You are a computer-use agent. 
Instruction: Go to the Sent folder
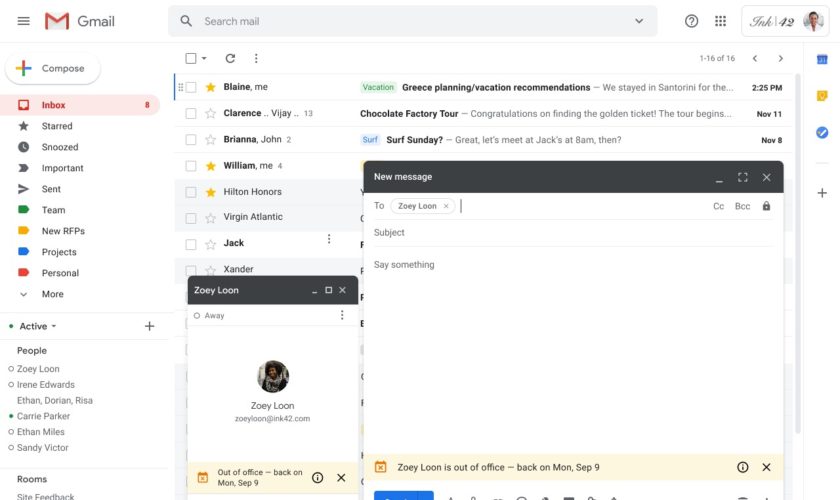coord(51,189)
